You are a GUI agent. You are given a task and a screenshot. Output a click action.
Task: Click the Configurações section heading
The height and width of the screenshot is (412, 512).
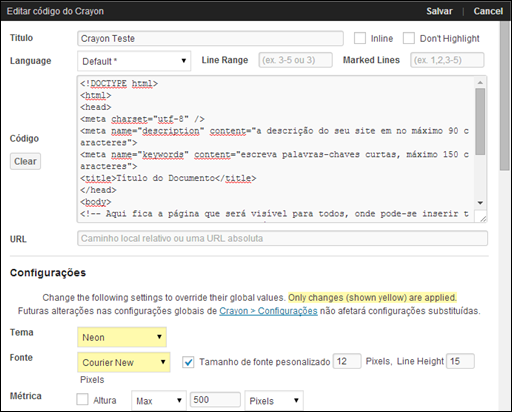pyautogui.click(x=48, y=273)
